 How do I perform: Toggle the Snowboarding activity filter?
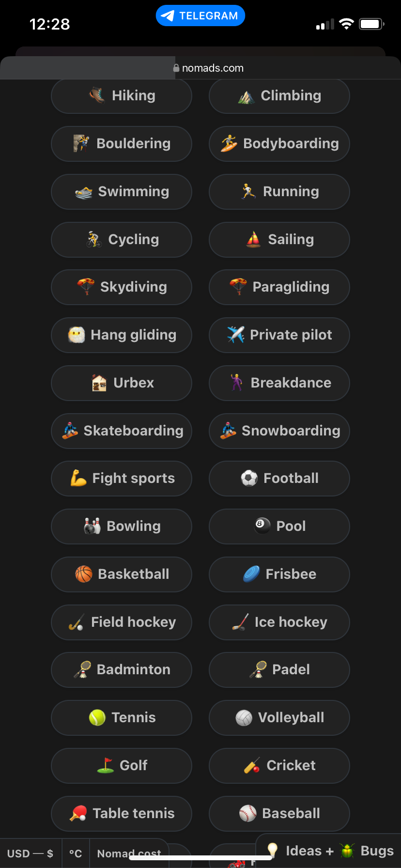coord(279,431)
